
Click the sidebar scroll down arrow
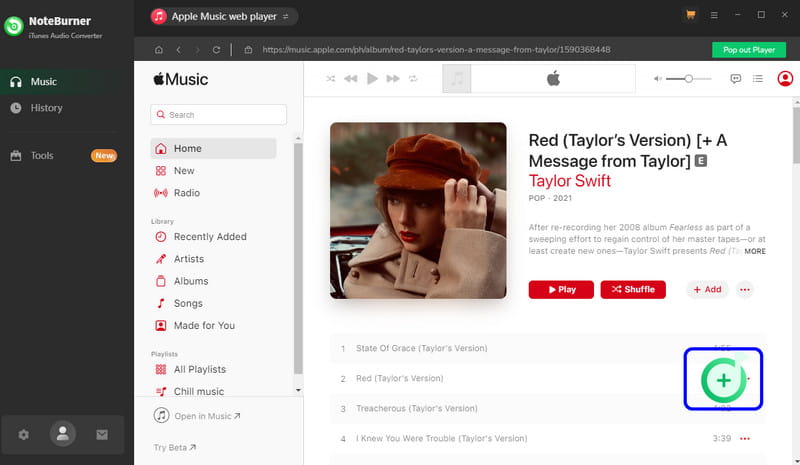click(x=298, y=390)
